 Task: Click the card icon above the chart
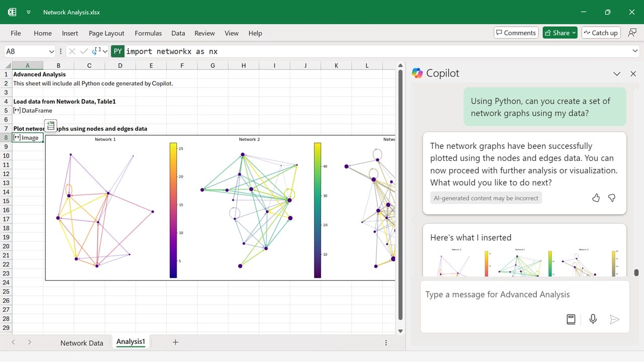[x=50, y=125]
